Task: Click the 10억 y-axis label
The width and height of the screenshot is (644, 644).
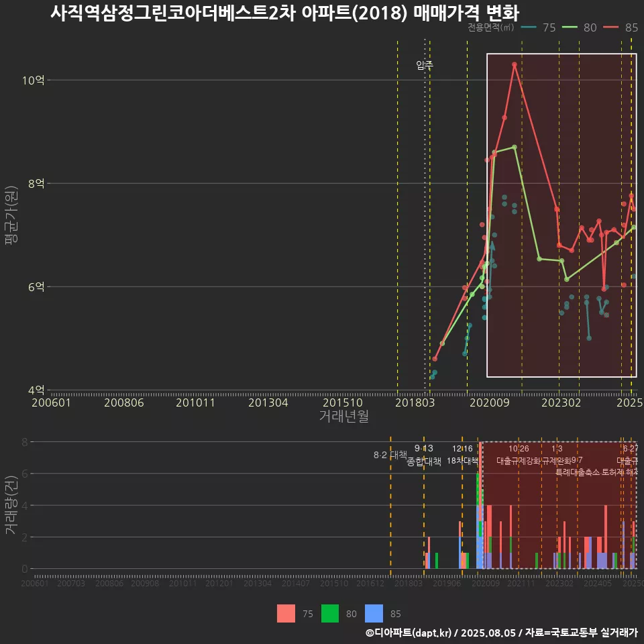Action: click(34, 80)
